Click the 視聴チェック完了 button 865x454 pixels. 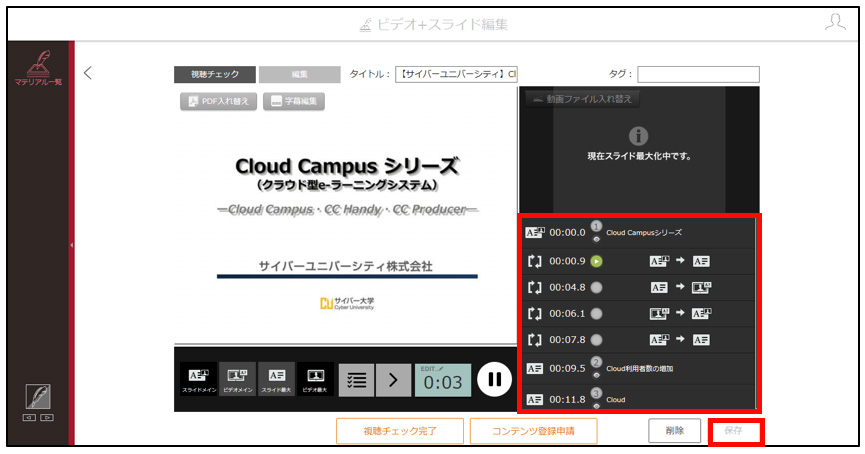tap(400, 431)
